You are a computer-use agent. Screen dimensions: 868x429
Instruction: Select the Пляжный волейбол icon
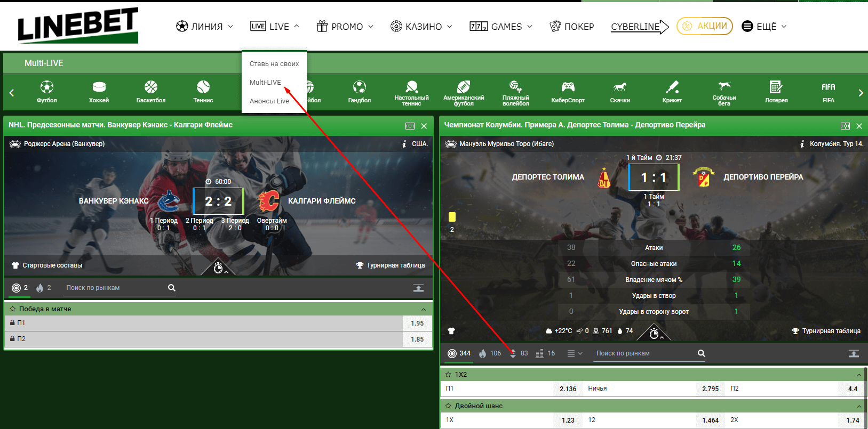(x=516, y=93)
